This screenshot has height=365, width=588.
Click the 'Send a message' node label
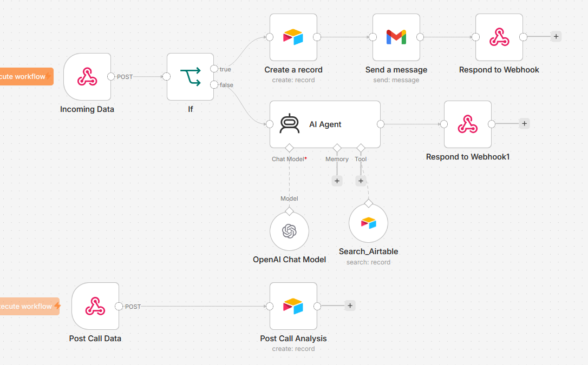tap(396, 70)
